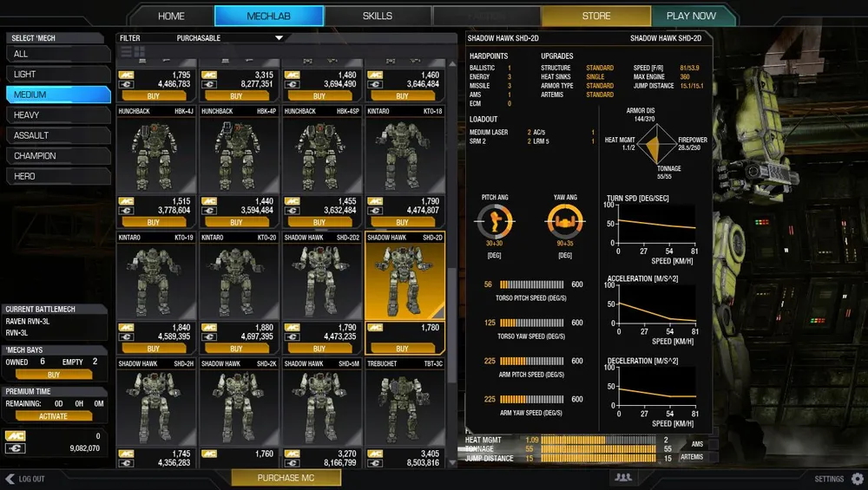The height and width of the screenshot is (490, 868).
Task: Select the Shadow Hawk SHD-2H thumbnail
Action: (x=155, y=407)
